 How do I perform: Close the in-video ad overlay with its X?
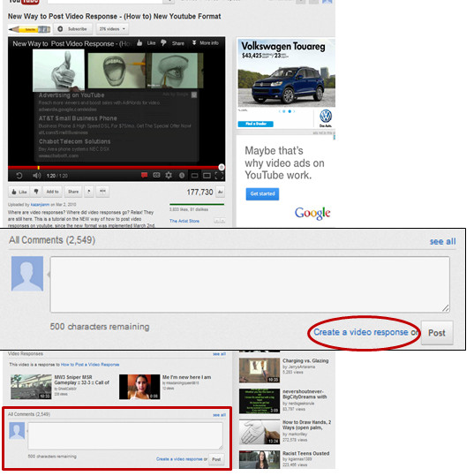[194, 95]
